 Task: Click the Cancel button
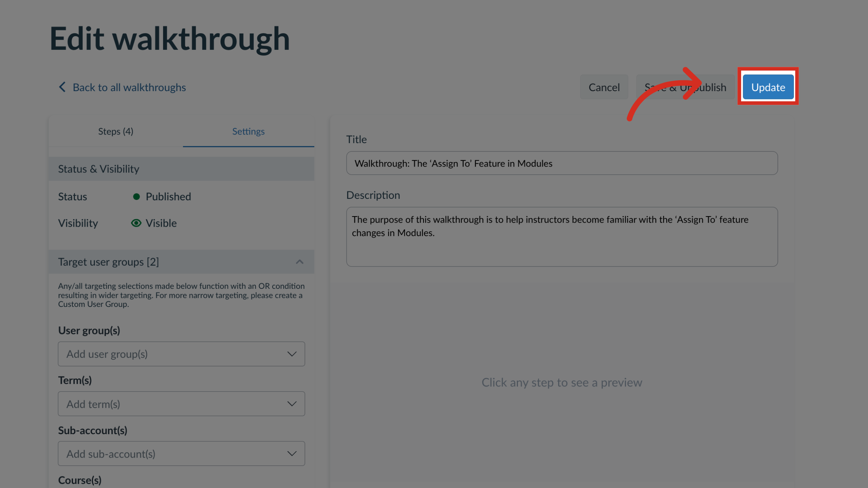coord(604,87)
